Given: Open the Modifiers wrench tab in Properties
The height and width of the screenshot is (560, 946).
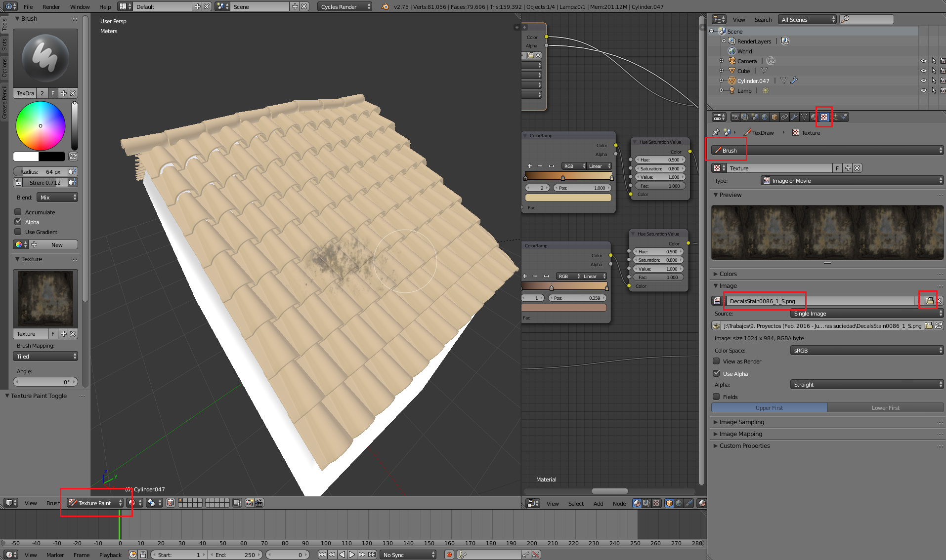Looking at the screenshot, I should 794,117.
